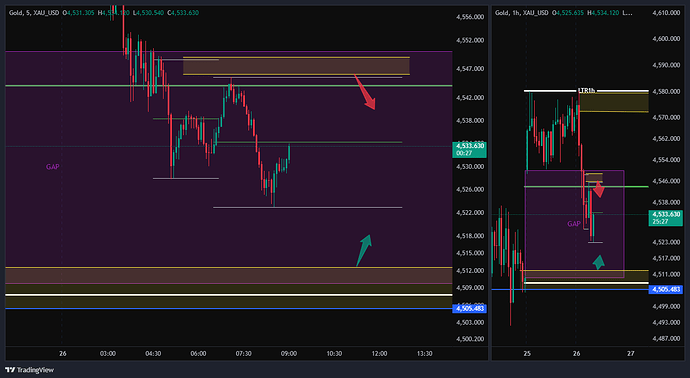Click the 4,515.000 price axis label
The height and width of the screenshot is (378, 690).
coord(470,253)
